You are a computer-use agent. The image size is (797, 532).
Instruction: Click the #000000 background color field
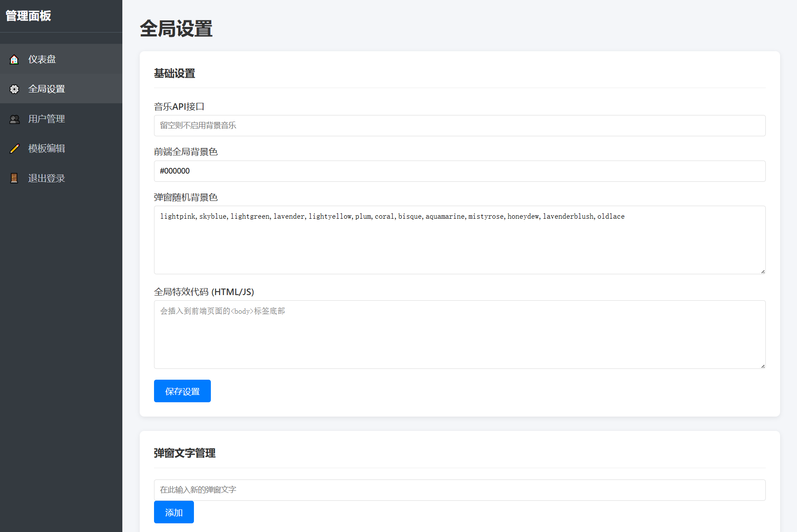tap(459, 171)
